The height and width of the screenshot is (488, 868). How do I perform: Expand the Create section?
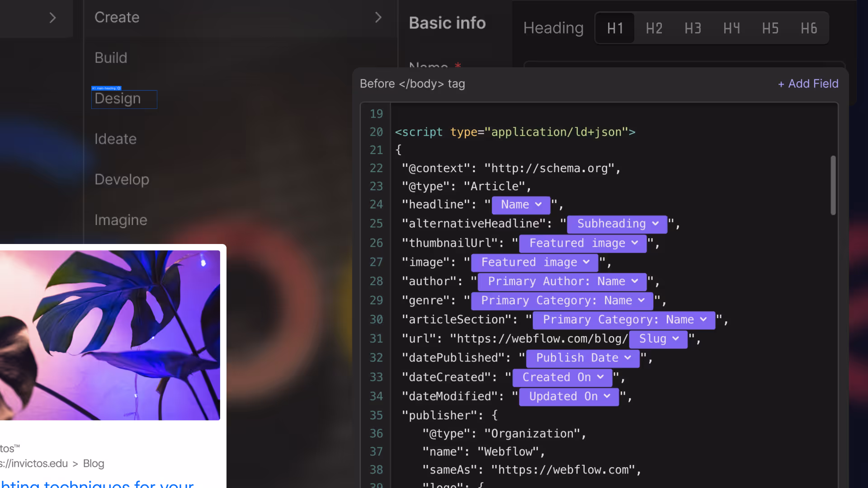click(378, 17)
